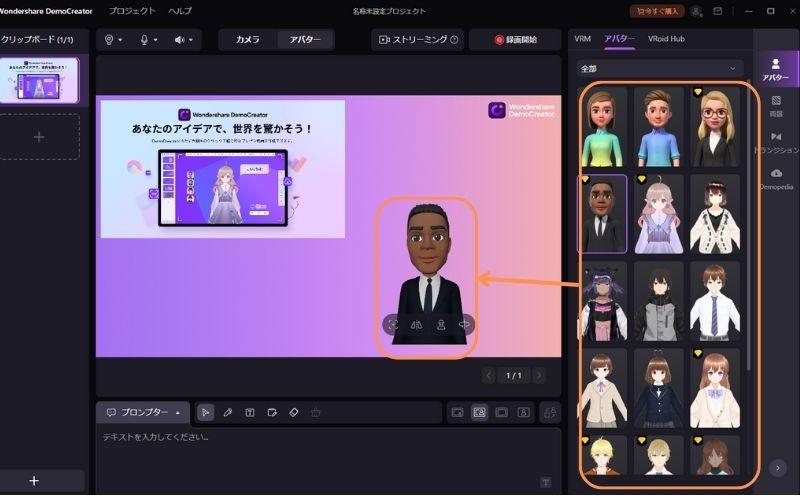800x500 pixels.
Task: Select the schoolgirl in beige blazer avatar
Action: pos(603,389)
